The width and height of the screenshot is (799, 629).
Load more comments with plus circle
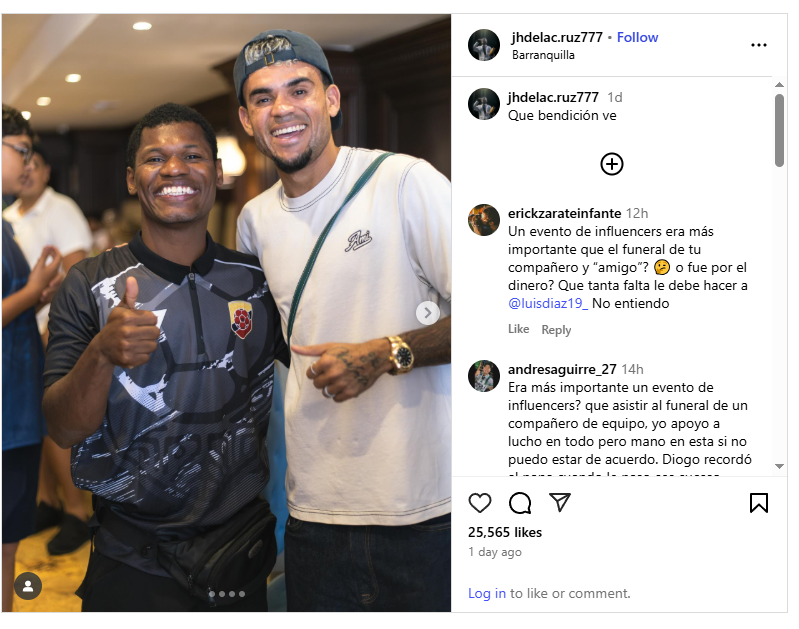click(x=611, y=164)
